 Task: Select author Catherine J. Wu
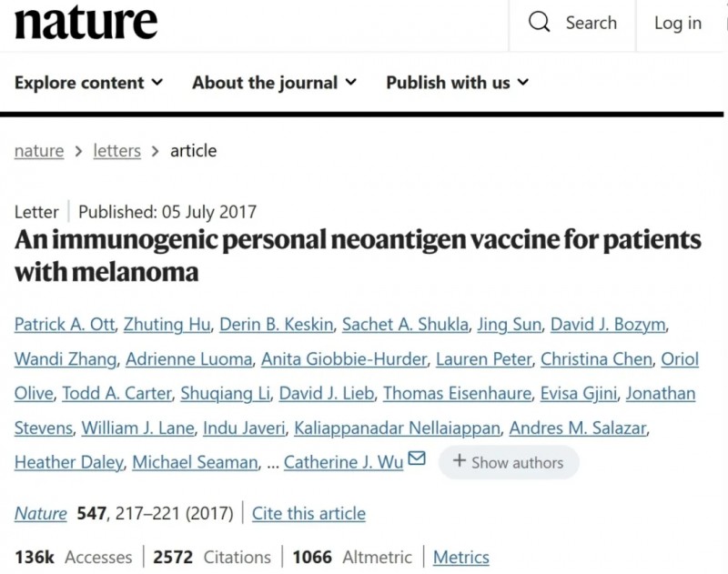[x=343, y=462]
